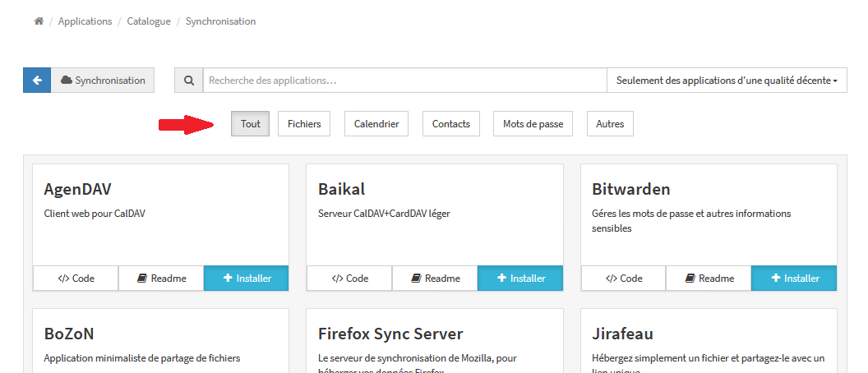Click the blue back arrow button
Screen dimensions: 868x373
[37, 81]
